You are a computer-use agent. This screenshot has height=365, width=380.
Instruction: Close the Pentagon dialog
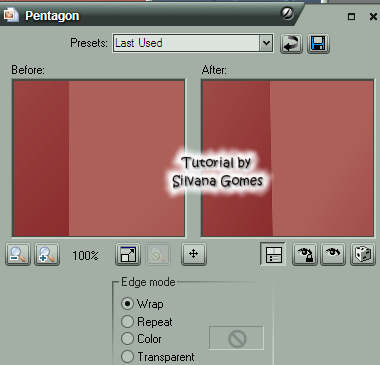[373, 16]
